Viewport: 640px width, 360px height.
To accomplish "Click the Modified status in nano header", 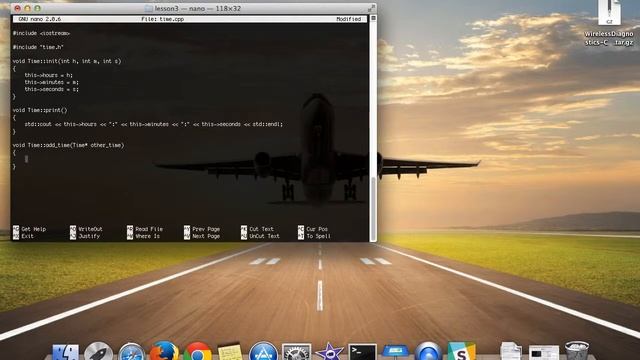I will (x=349, y=19).
